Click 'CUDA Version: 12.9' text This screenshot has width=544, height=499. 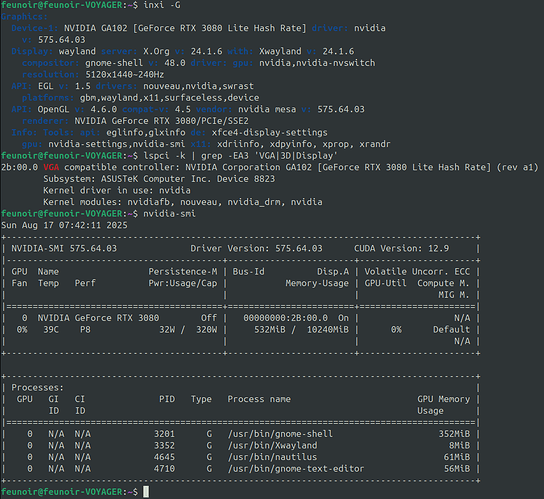pyautogui.click(x=401, y=248)
